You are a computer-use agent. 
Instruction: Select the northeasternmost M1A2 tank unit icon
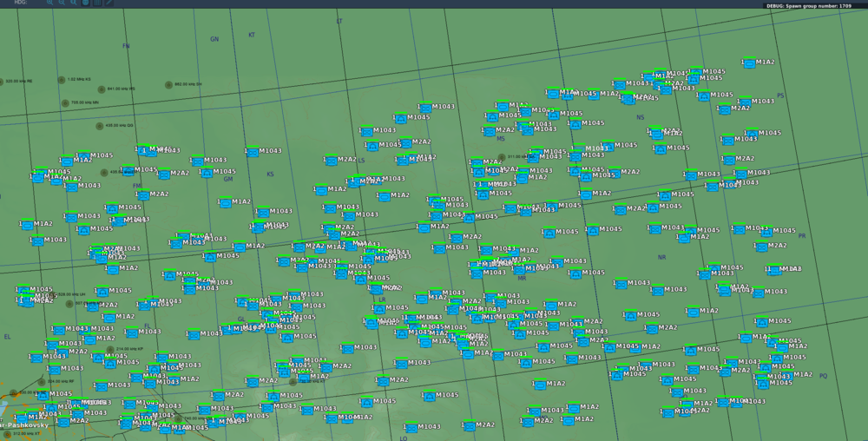point(750,63)
